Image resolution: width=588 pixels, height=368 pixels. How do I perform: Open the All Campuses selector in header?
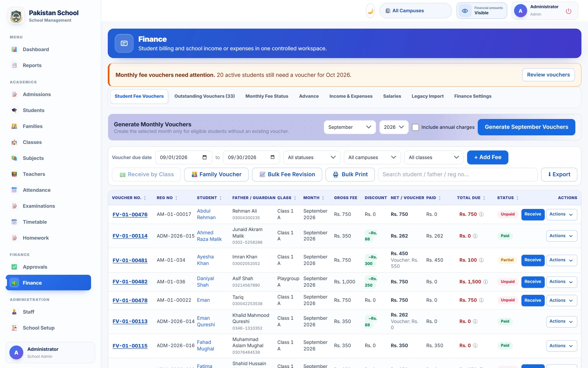(x=415, y=11)
